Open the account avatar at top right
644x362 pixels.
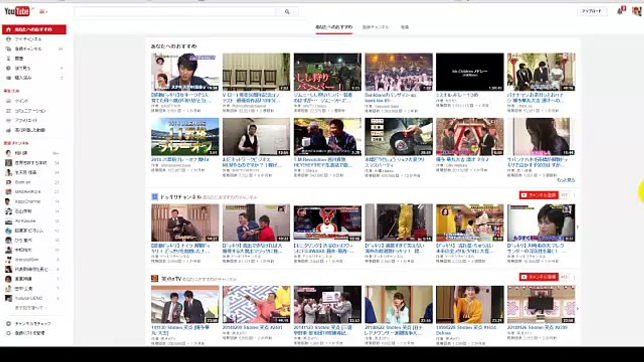(x=636, y=11)
